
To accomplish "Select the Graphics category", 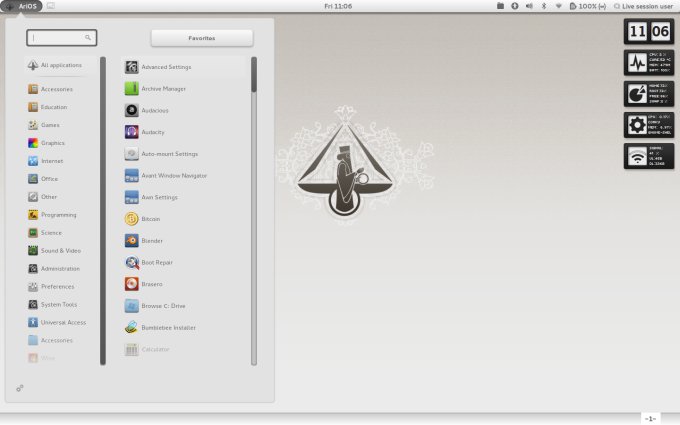I will 46,143.
